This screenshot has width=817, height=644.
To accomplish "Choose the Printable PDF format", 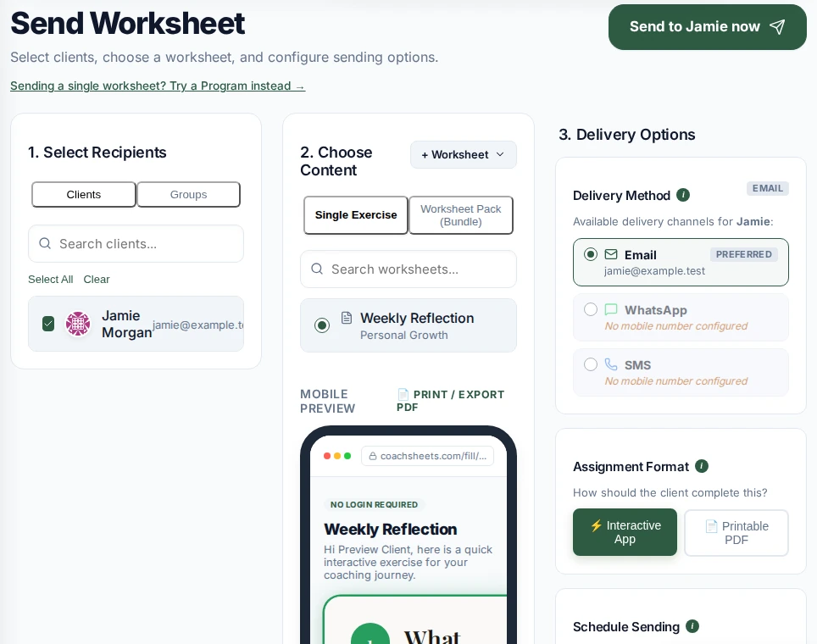I will (x=736, y=532).
